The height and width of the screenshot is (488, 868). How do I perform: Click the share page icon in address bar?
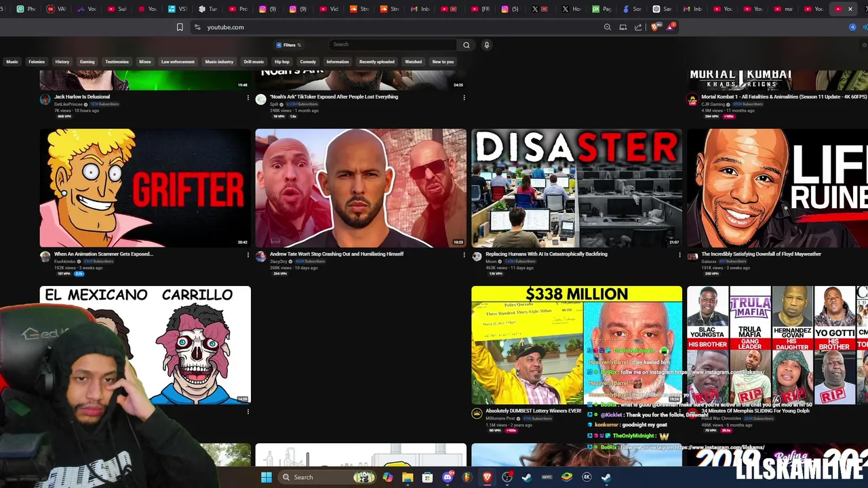pos(638,27)
